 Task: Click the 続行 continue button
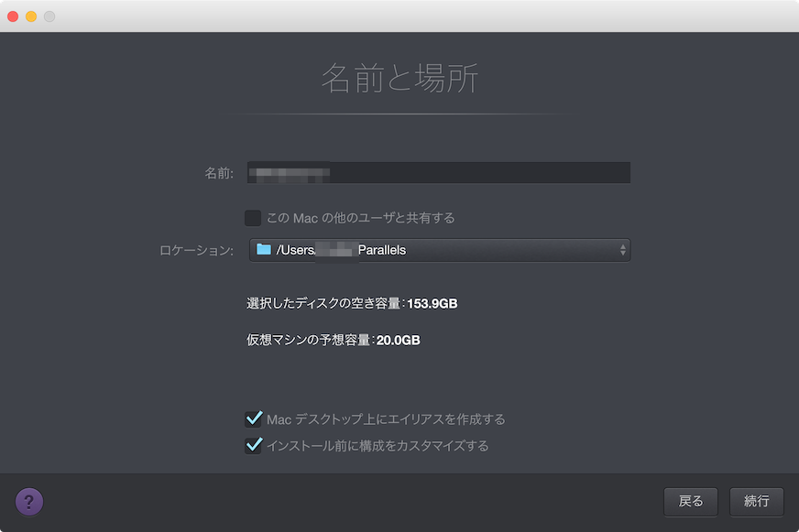coord(757,502)
